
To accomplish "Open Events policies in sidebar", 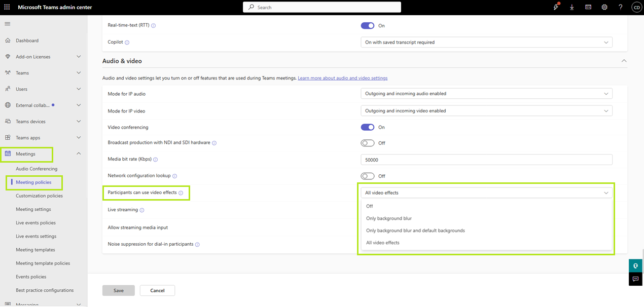I will (x=31, y=277).
